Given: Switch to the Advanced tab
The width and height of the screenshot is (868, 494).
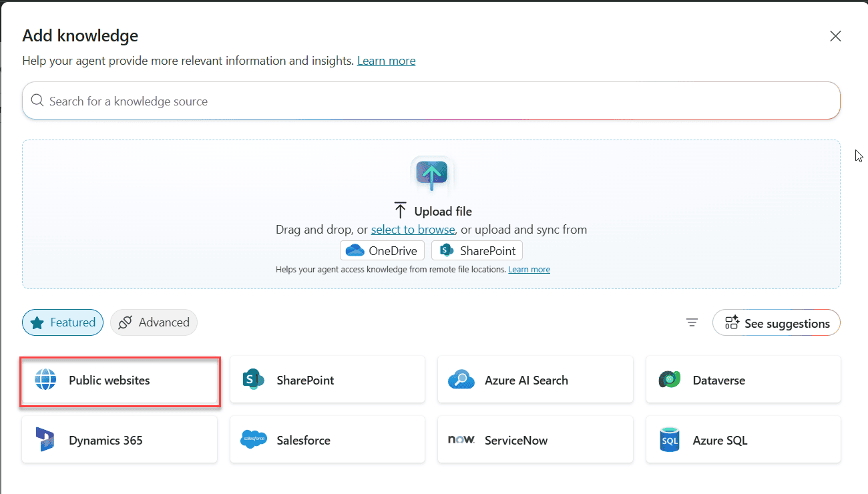Looking at the screenshot, I should point(154,322).
